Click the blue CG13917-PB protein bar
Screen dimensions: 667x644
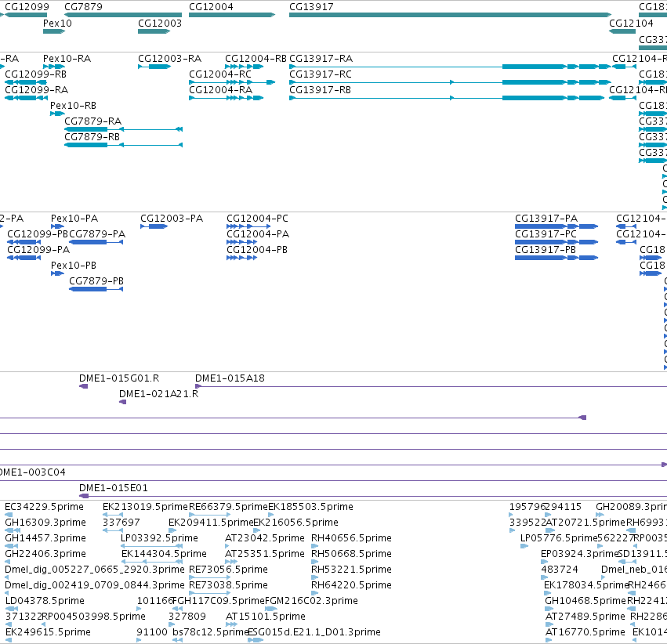tap(556, 258)
